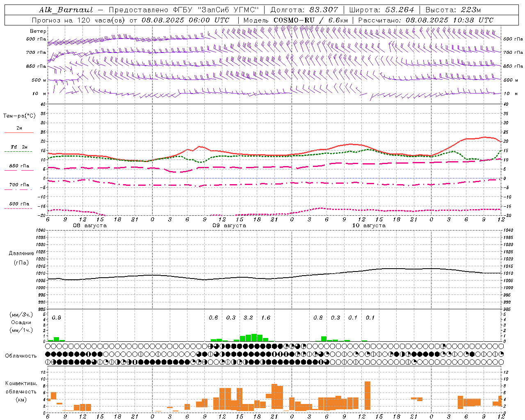Click the (мм/3ч.) unit label

click(21, 315)
